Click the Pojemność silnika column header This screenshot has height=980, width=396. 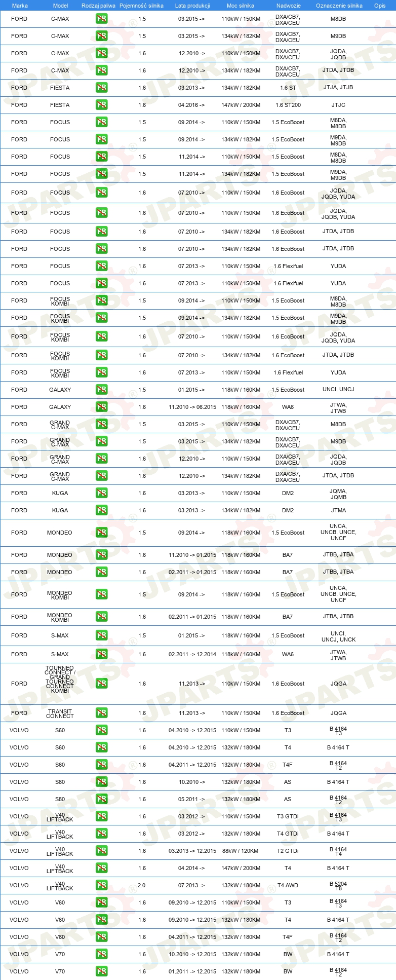point(142,6)
